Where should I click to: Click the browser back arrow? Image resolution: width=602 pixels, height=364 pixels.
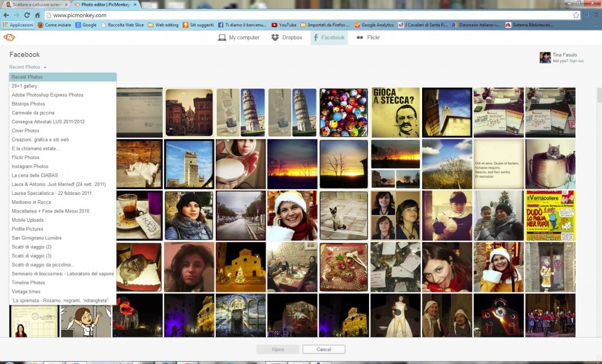click(x=6, y=15)
